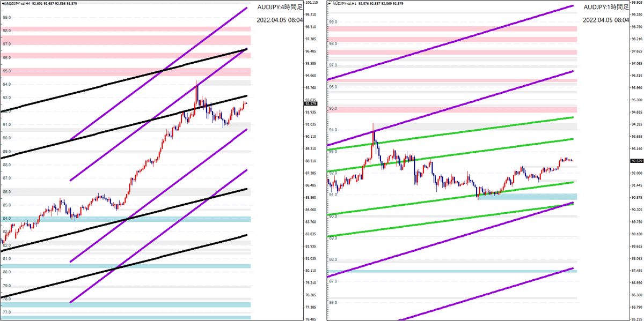This screenshot has width=644, height=321.
Task: Click the 92.0 level label in H1 chart
Action: (333, 173)
